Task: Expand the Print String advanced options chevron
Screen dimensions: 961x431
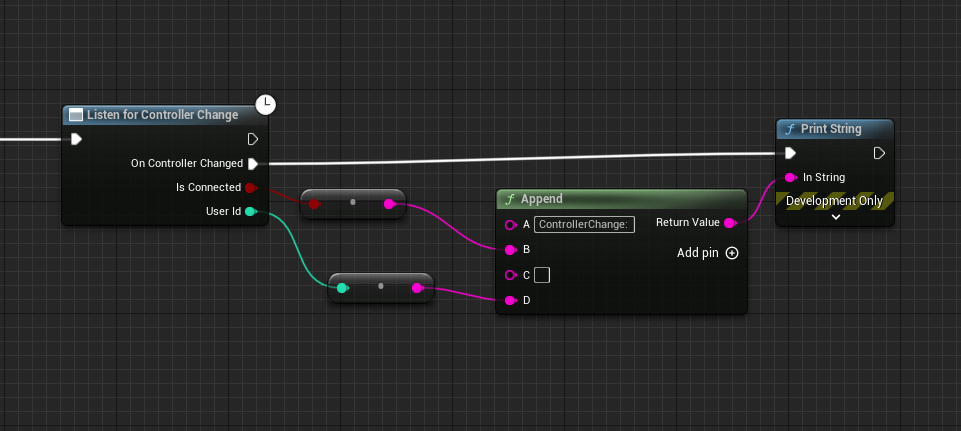Action: [x=835, y=217]
